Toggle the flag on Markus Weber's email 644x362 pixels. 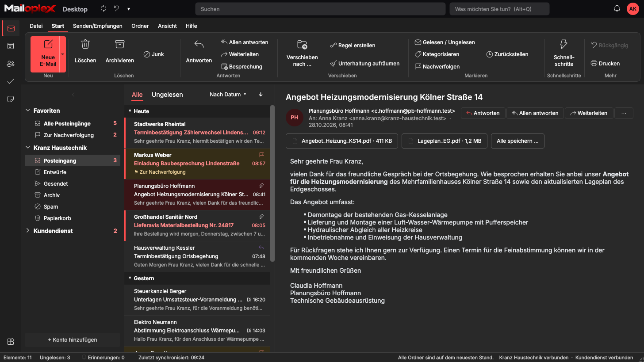[x=261, y=155]
